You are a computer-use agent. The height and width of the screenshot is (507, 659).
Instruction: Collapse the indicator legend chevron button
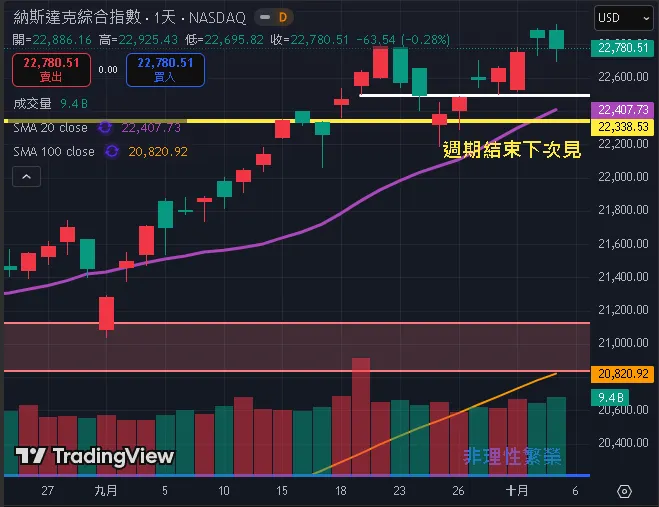[26, 177]
